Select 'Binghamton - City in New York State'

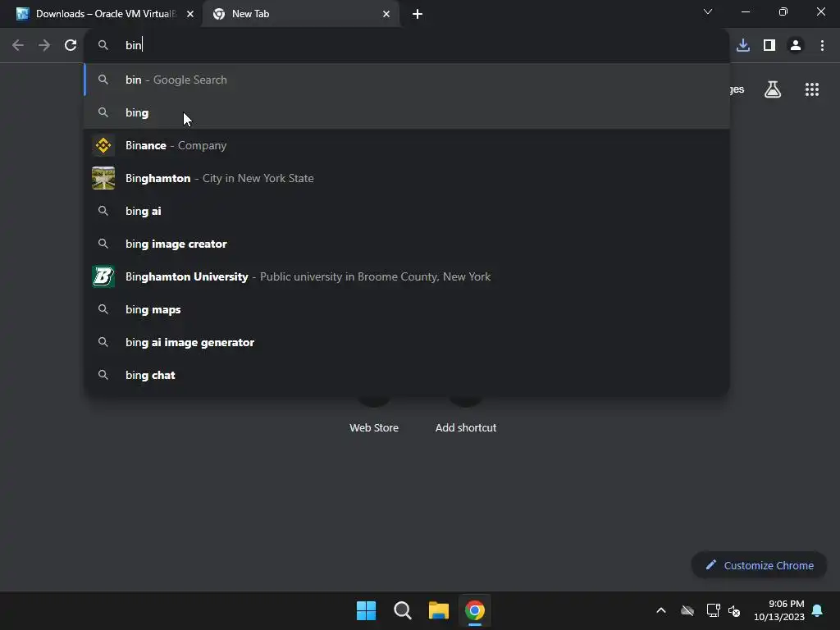[407, 178]
